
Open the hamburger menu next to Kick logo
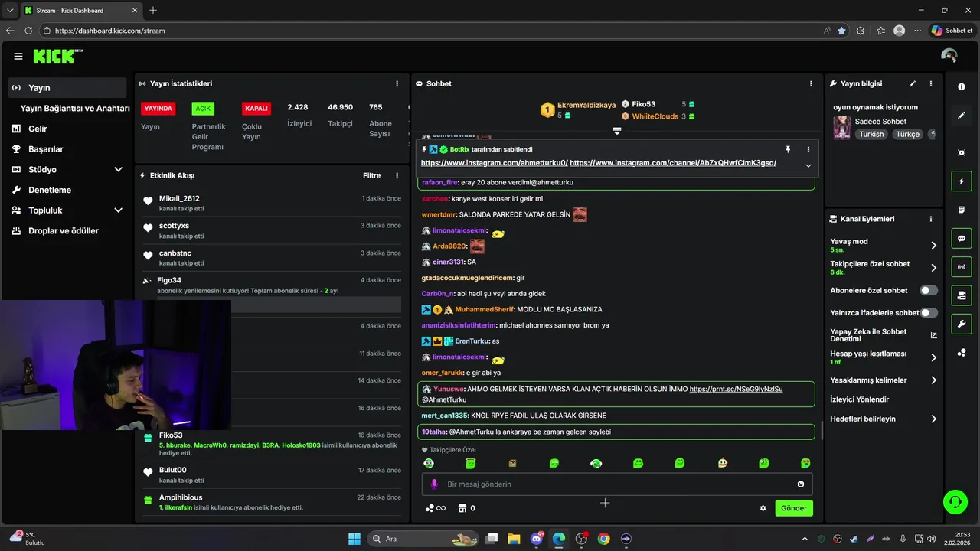18,56
